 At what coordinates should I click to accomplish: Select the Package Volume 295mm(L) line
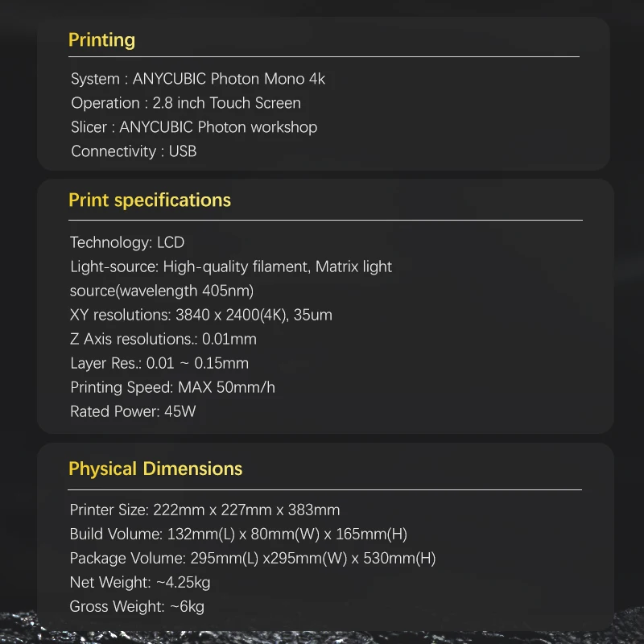coord(253,558)
